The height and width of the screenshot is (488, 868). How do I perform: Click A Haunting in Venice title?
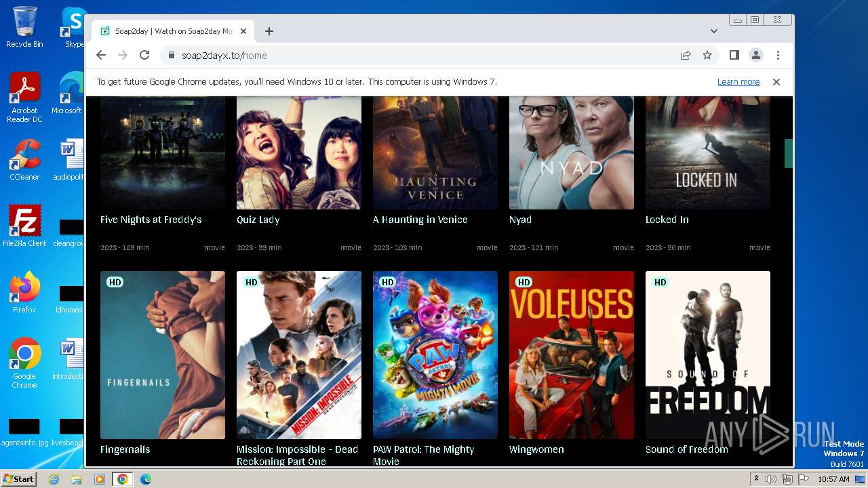pyautogui.click(x=420, y=220)
